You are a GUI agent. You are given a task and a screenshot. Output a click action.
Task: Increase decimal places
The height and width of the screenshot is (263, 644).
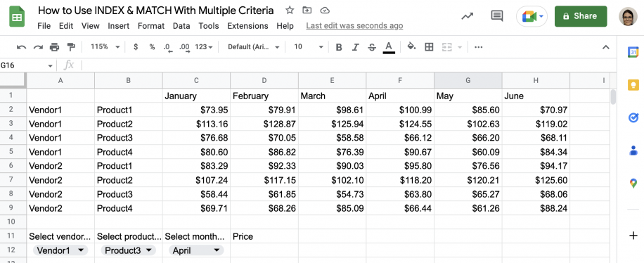[185, 48]
